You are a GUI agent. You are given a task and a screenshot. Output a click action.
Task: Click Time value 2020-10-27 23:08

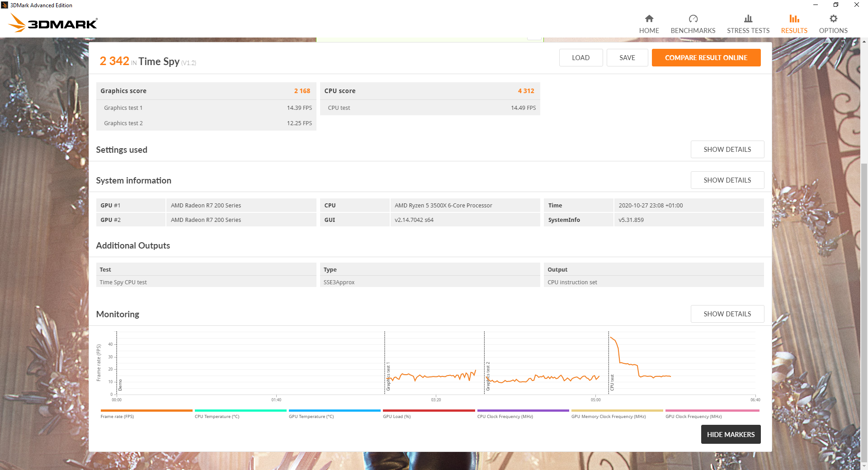point(651,206)
